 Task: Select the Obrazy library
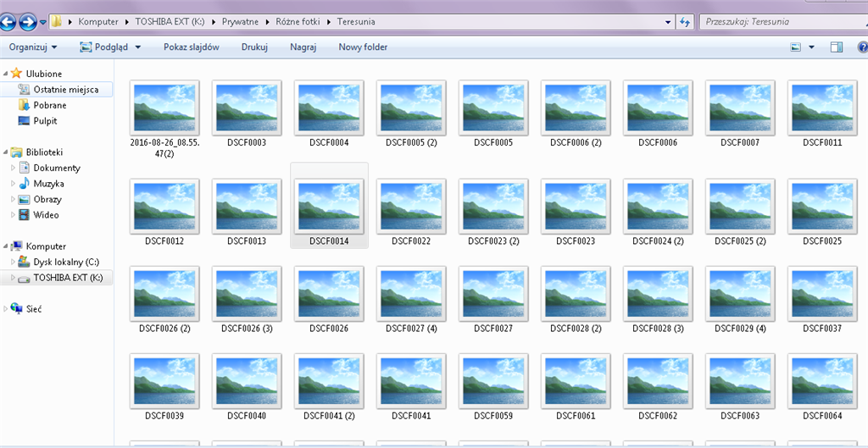pos(47,199)
